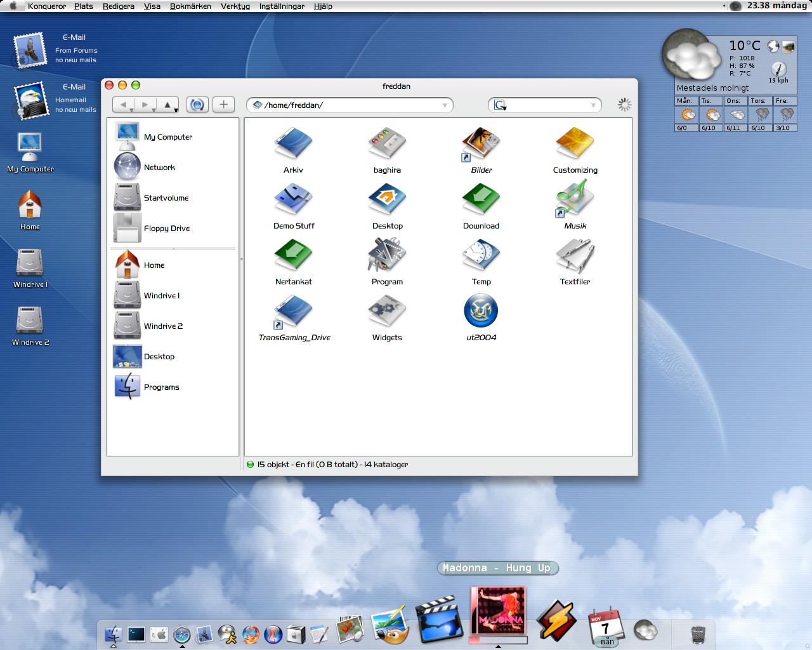Select the search engine chooser icon
Image resolution: width=812 pixels, height=650 pixels.
point(500,105)
